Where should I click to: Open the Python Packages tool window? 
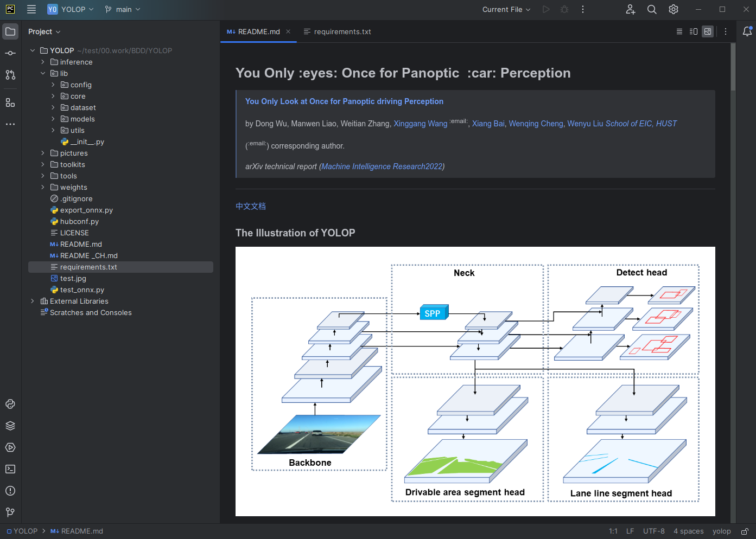click(x=10, y=426)
